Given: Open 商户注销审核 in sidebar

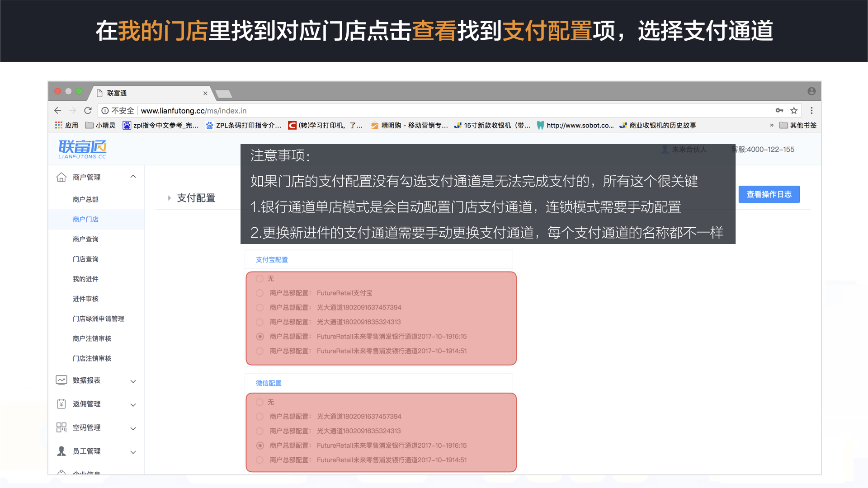Looking at the screenshot, I should [92, 338].
